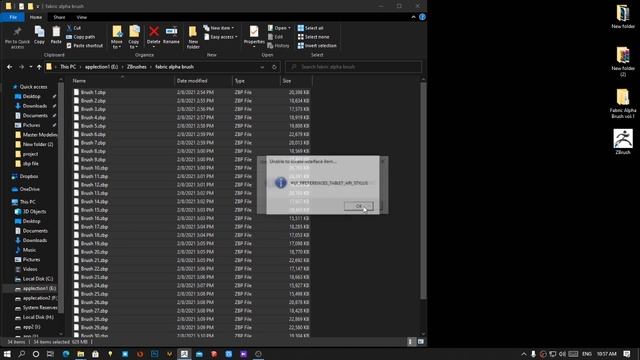Click ZBrushes in the address path
640x360 pixels.
(x=136, y=67)
